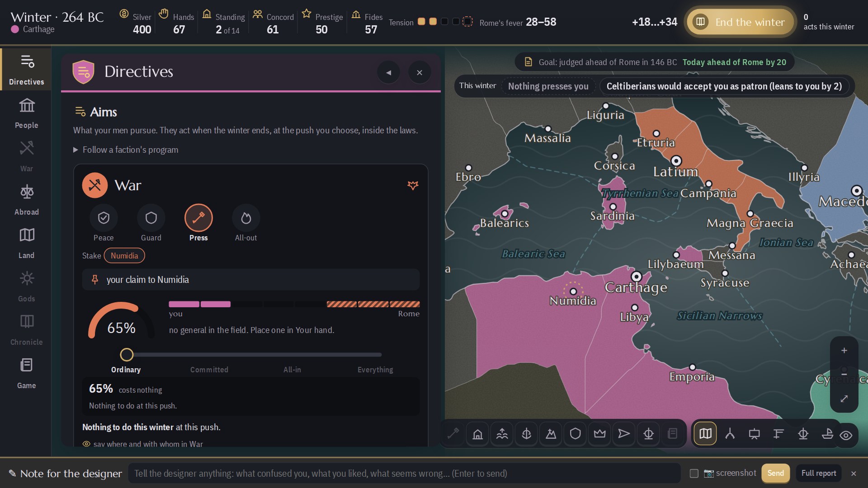Select Latium marker on the map
868x488 pixels.
[676, 160]
